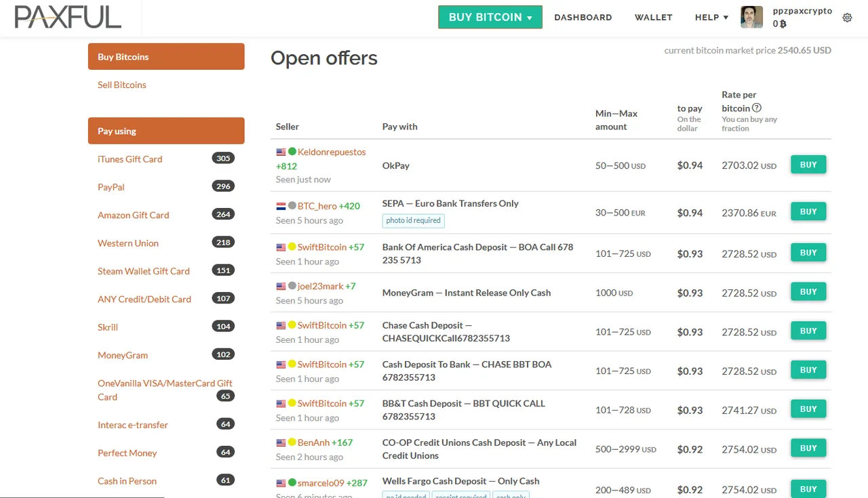Click OkPay payment method text
The height and width of the screenshot is (498, 868).
396,165
